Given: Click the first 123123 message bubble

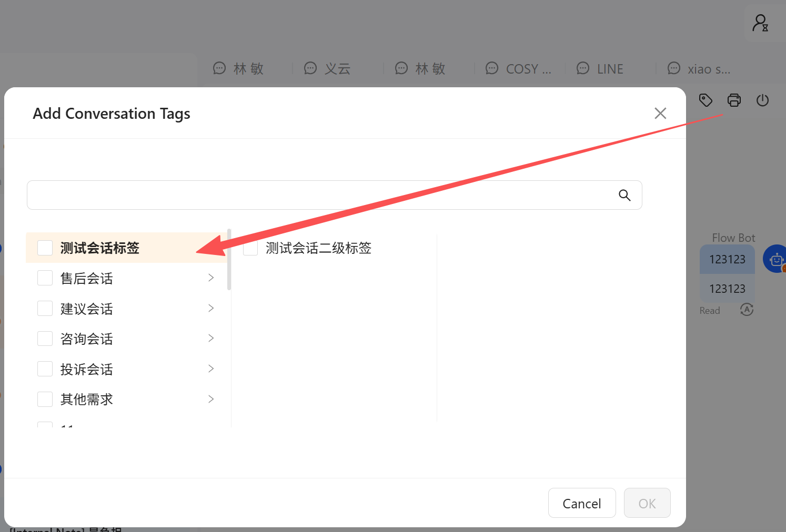Looking at the screenshot, I should click(x=727, y=259).
